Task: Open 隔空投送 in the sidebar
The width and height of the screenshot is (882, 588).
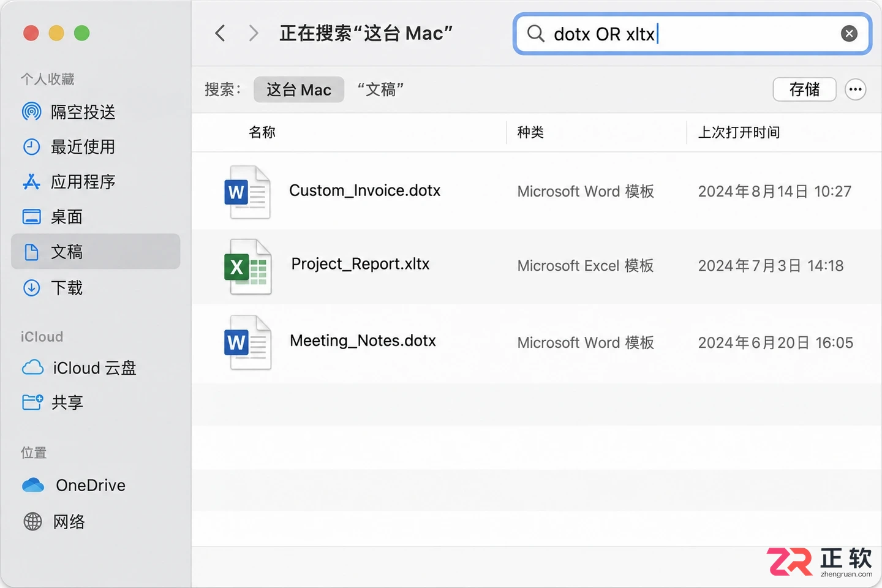Action: pos(83,112)
